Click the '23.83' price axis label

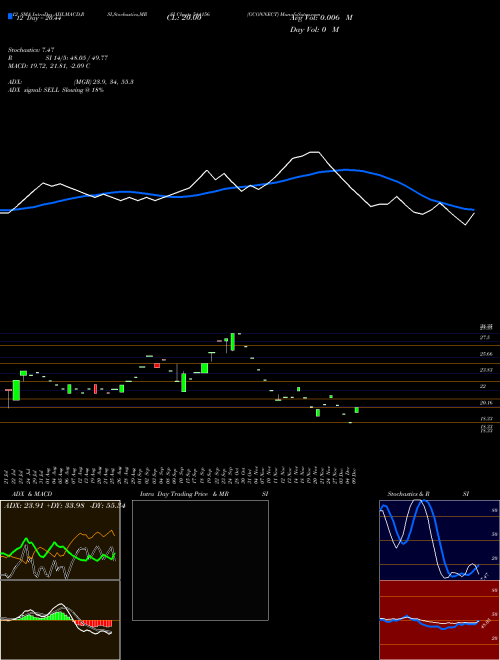tap(486, 370)
